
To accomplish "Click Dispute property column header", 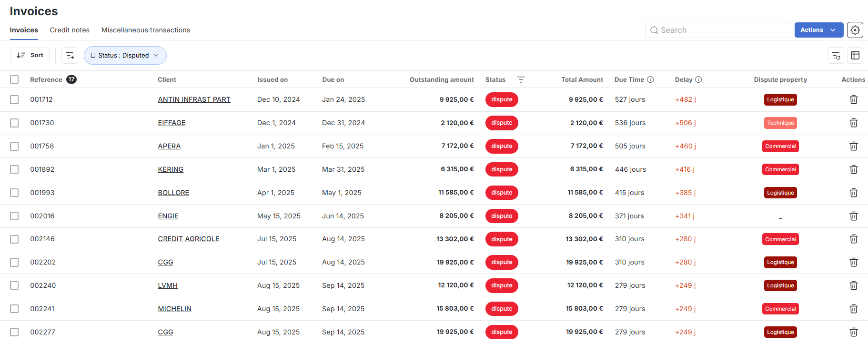I will pyautogui.click(x=780, y=79).
